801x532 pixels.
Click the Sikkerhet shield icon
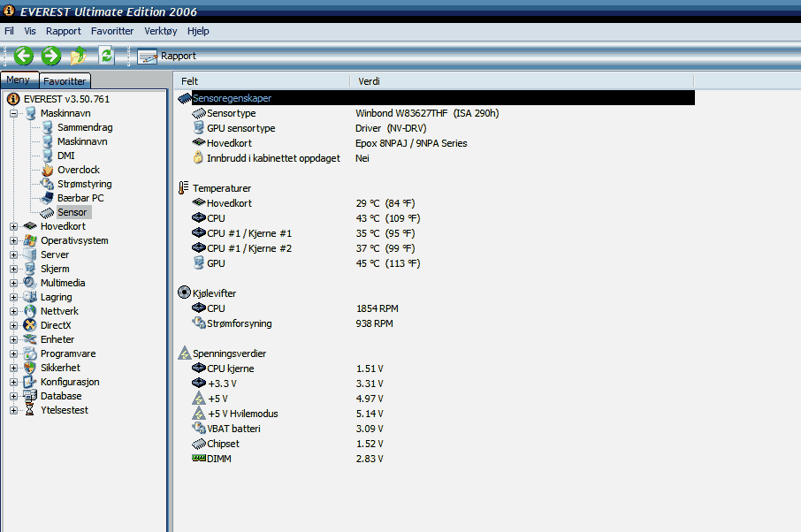[x=30, y=368]
